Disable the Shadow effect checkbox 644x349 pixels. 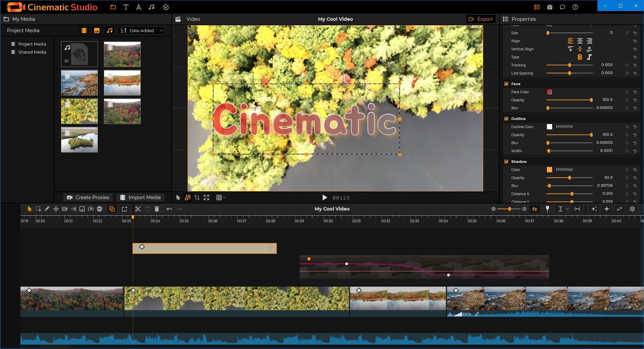click(x=506, y=162)
